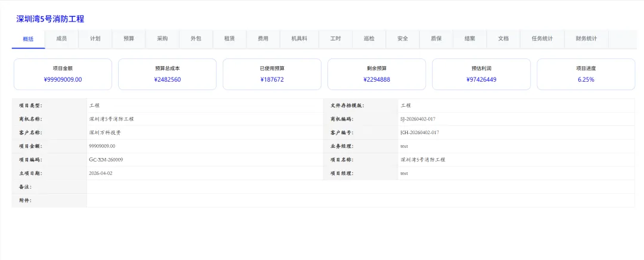Click the 项目进度 6.25% card
The image size is (644, 260).
(586, 75)
